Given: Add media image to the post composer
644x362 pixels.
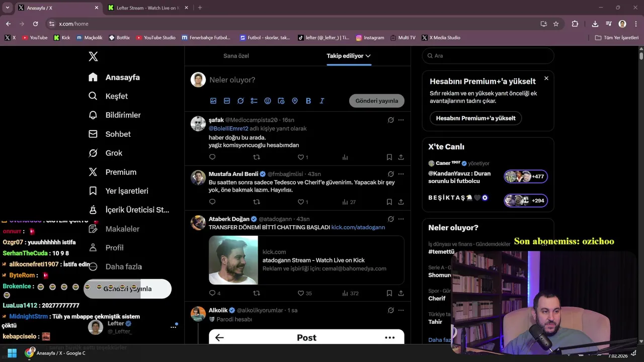Looking at the screenshot, I should [x=213, y=101].
